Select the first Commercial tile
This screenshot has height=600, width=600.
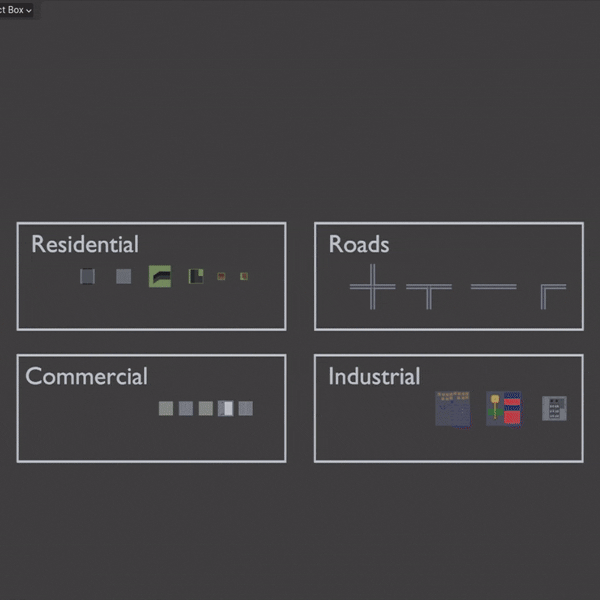coord(166,408)
